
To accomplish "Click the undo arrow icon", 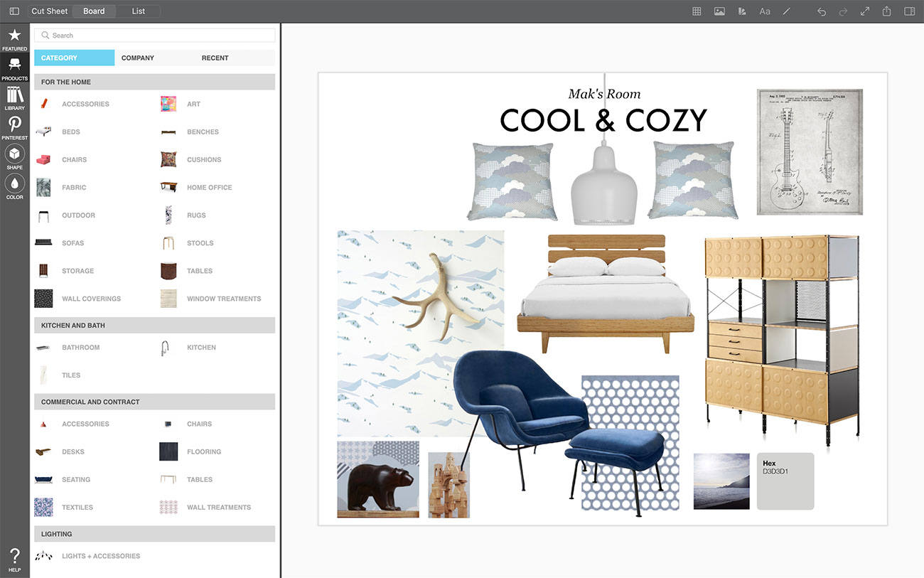I will click(822, 11).
